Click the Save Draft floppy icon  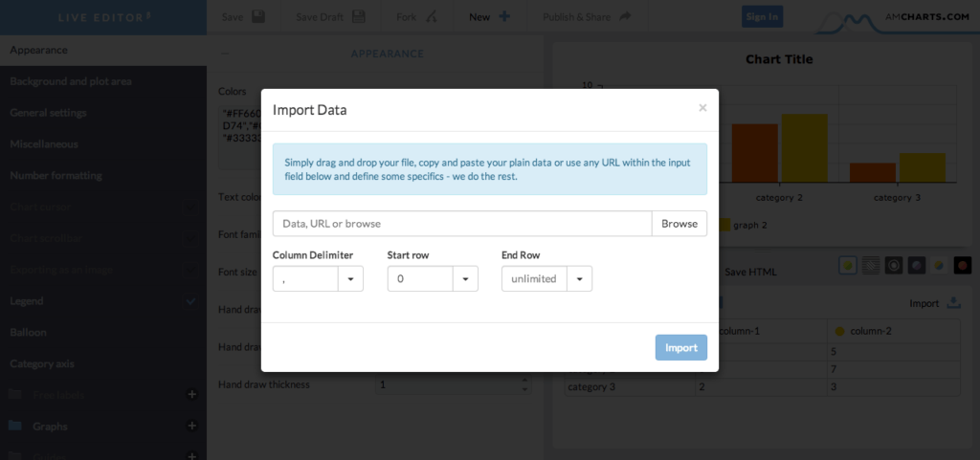[358, 17]
